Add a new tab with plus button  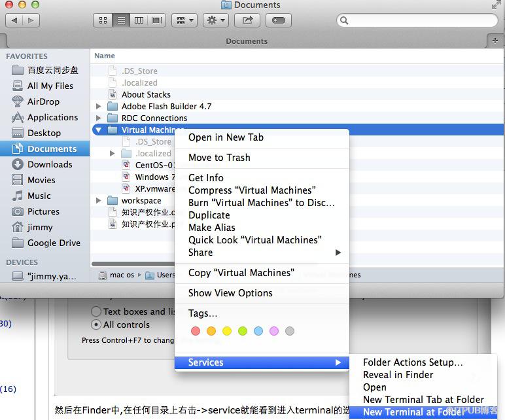(495, 41)
